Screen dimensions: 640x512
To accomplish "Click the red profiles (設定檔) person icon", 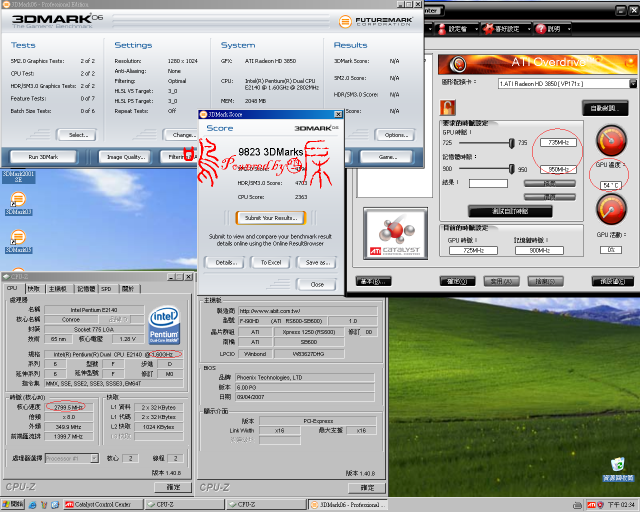I will [442, 29].
